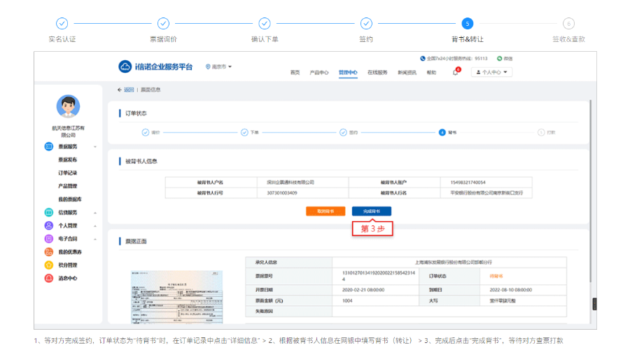The image size is (630, 364).
Task: Click the 积分管理 points icon
Action: pyautogui.click(x=49, y=265)
